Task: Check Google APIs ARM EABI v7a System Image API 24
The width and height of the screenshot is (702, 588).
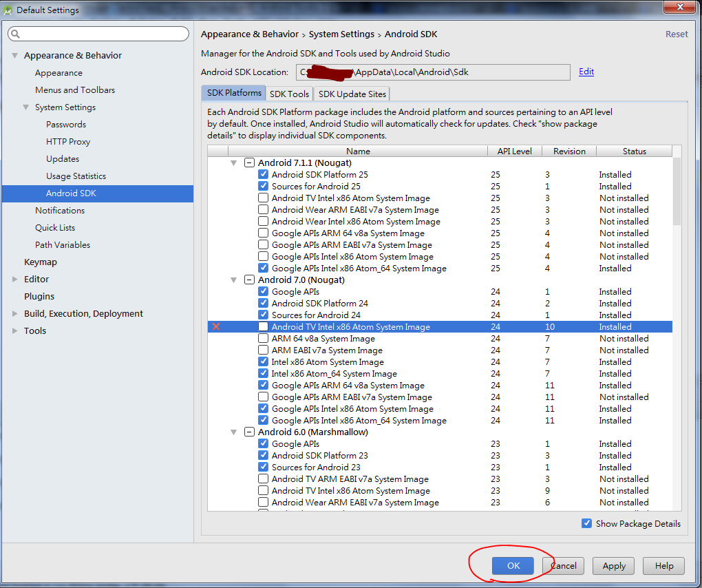Action: pos(263,397)
